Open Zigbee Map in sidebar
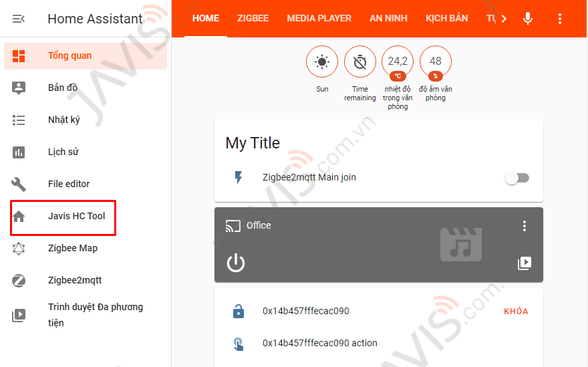 (86, 249)
